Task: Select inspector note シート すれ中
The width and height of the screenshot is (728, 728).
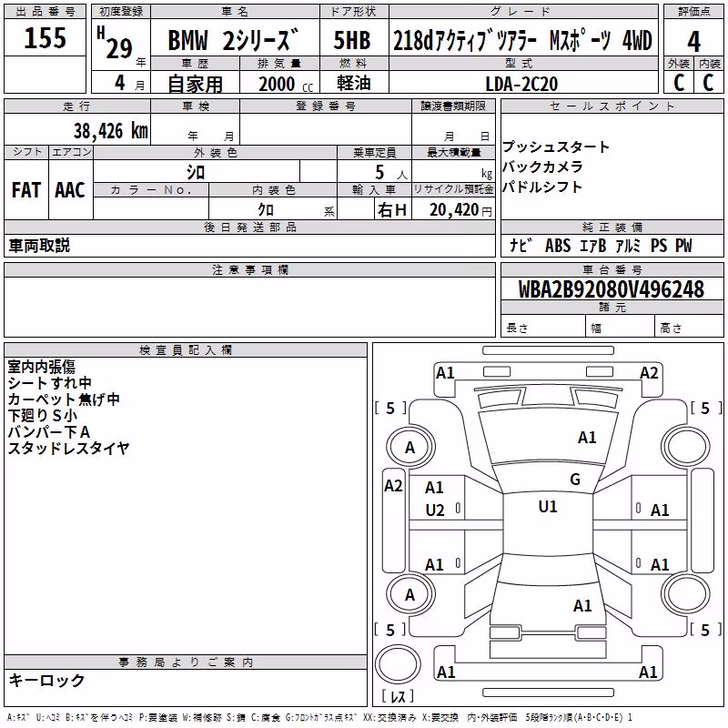Action: coord(50,383)
